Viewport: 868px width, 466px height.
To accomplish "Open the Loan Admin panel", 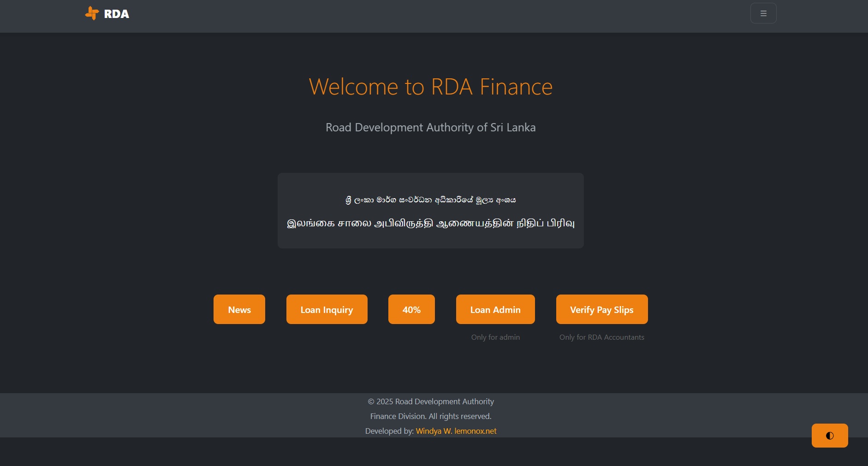I will (x=495, y=309).
